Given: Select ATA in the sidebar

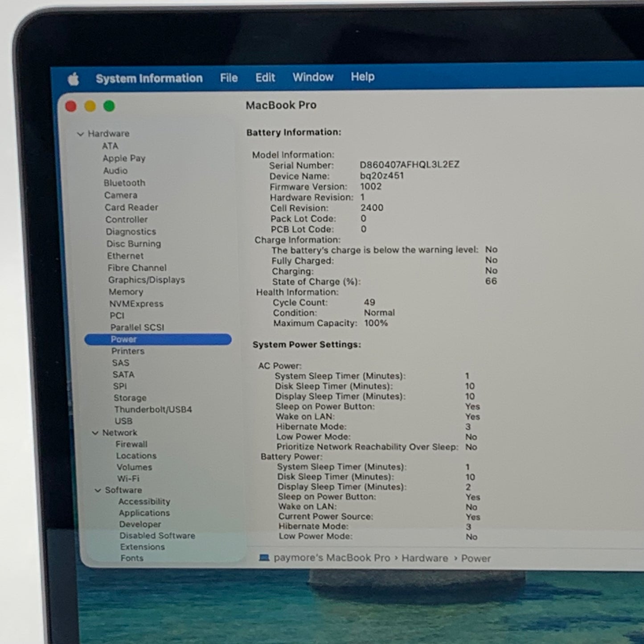Looking at the screenshot, I should point(110,146).
